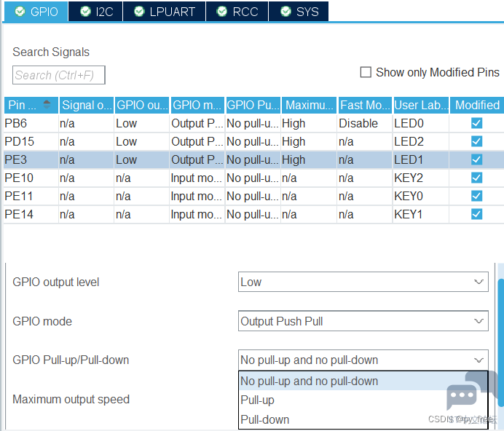
Task: Open GPIO output level dropdown
Action: click(363, 282)
